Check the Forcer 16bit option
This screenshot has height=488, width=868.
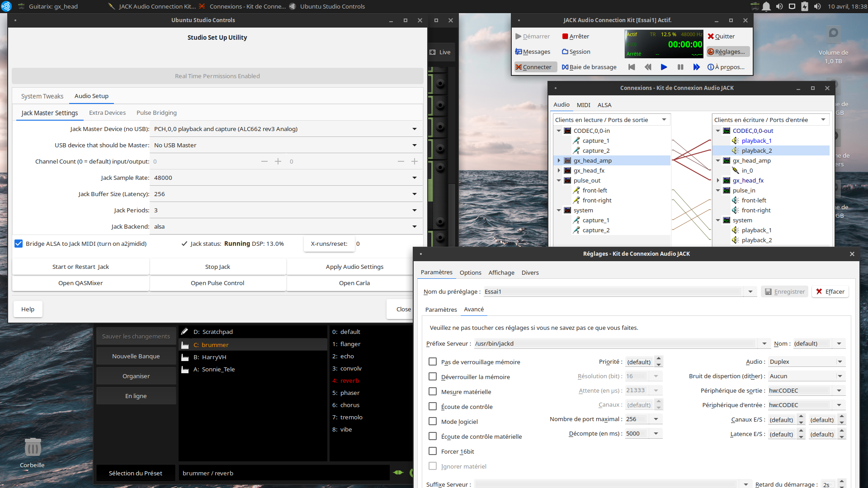pos(433,451)
